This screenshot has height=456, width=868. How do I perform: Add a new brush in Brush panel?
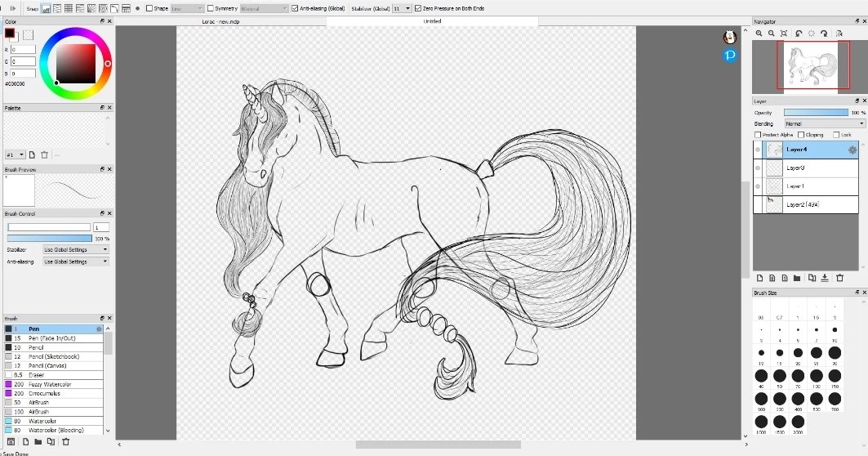(25, 441)
